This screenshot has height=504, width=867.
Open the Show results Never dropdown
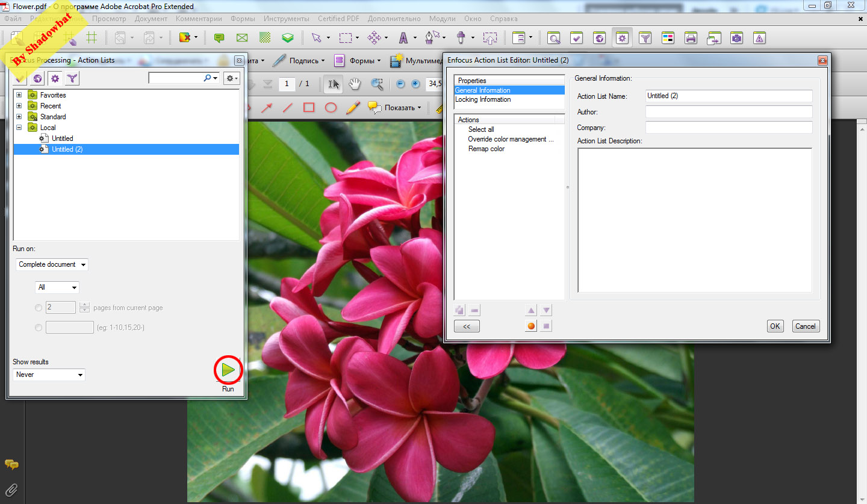click(49, 375)
